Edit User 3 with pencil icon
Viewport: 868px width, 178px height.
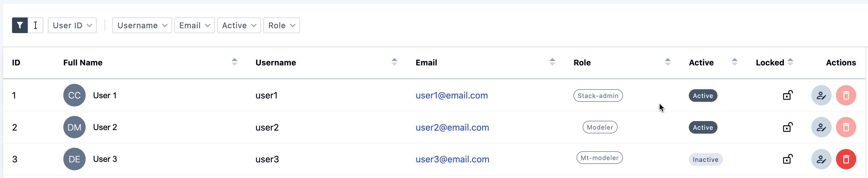[x=821, y=159]
